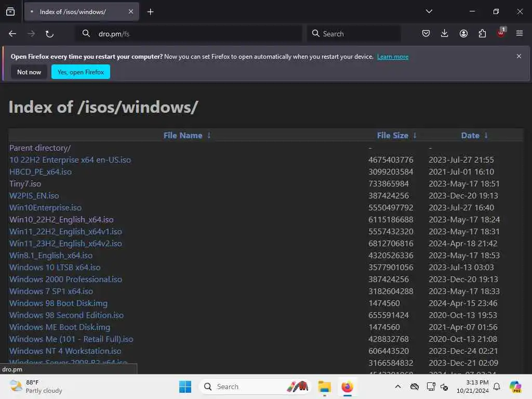Download 10 22H2 Enterprise x64 en-US.iso
The height and width of the screenshot is (399, 532).
70,160
